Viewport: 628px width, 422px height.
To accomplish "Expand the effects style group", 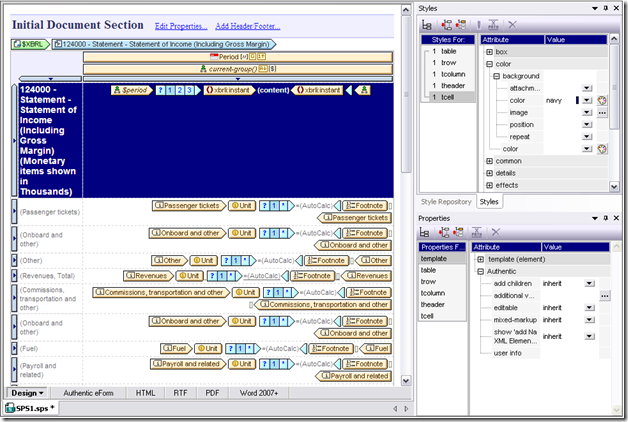I will [489, 185].
